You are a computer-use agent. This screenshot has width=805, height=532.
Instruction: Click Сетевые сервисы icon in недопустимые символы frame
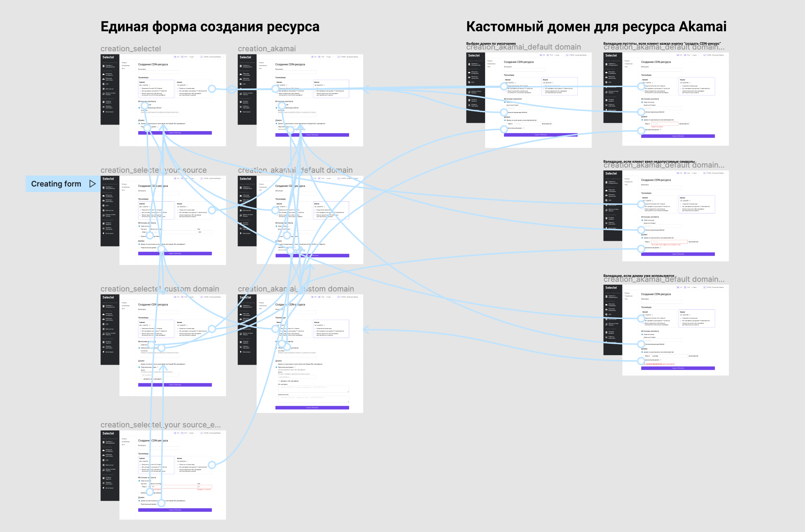pos(606,218)
